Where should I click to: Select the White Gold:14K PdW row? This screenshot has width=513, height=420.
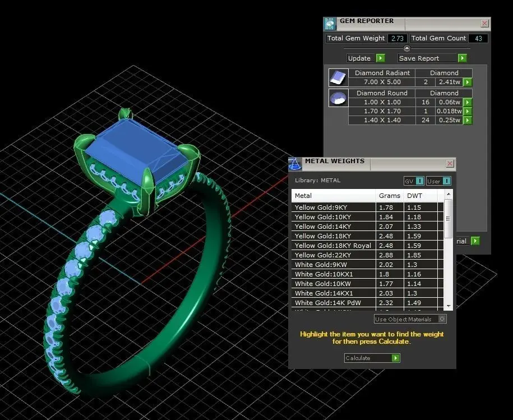click(367, 303)
